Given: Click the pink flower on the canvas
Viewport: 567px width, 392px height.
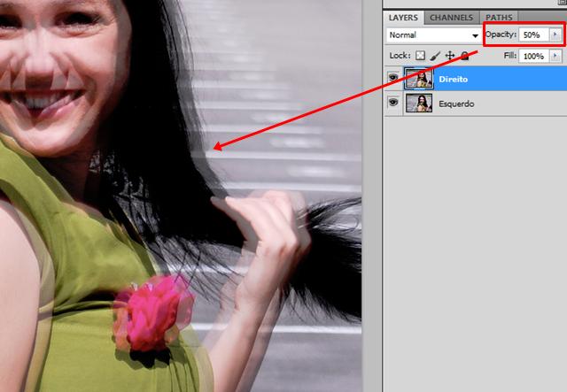Looking at the screenshot, I should point(147,307).
